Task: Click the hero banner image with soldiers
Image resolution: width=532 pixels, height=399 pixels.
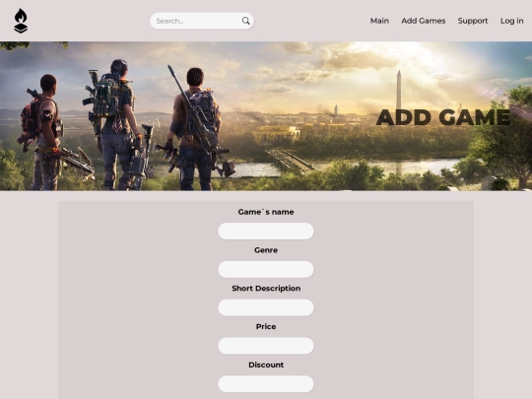Action: coord(266,116)
